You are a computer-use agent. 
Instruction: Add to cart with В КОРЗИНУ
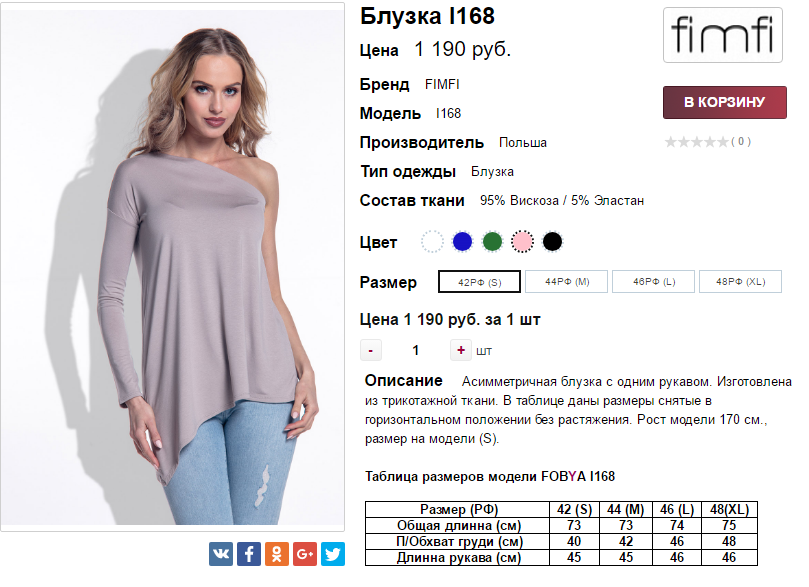click(724, 102)
